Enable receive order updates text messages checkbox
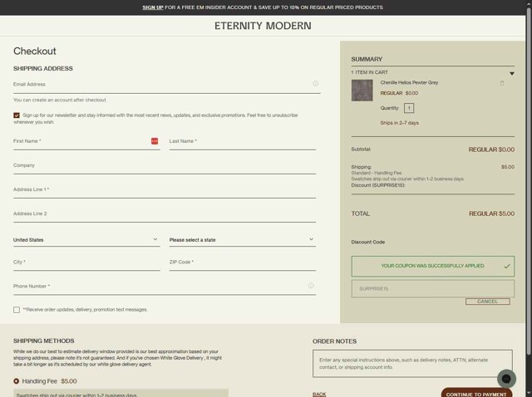This screenshot has width=532, height=397. coord(17,310)
